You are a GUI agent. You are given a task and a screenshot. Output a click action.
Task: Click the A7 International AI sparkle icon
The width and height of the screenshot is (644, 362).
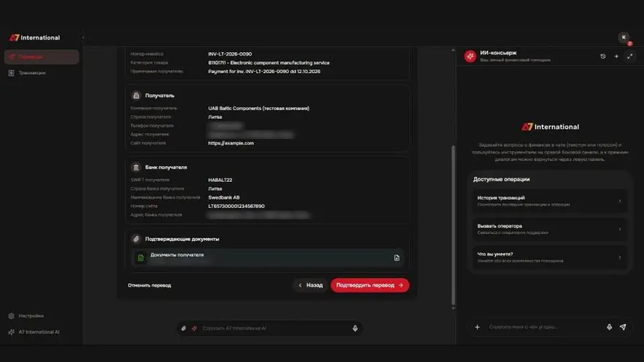tap(11, 332)
